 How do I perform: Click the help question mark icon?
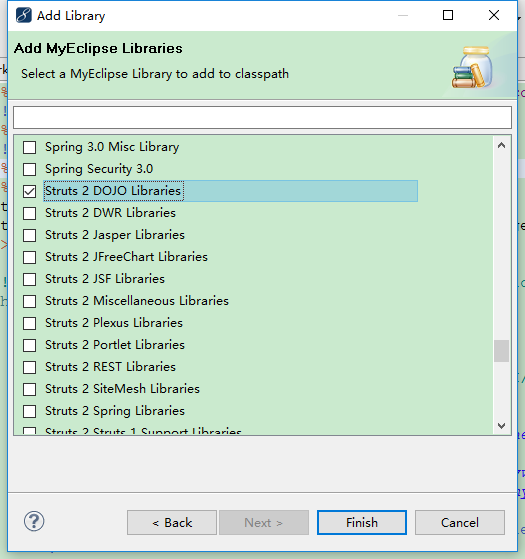pyautogui.click(x=34, y=522)
